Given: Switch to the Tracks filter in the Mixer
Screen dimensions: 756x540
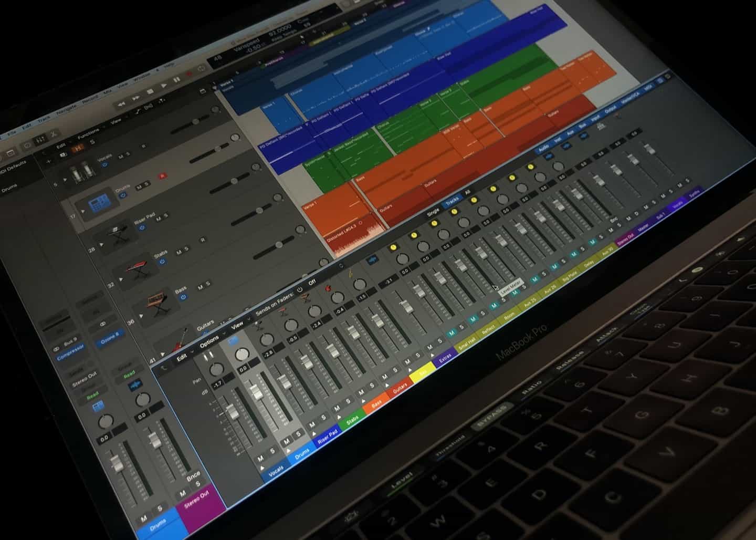Looking at the screenshot, I should [x=452, y=202].
